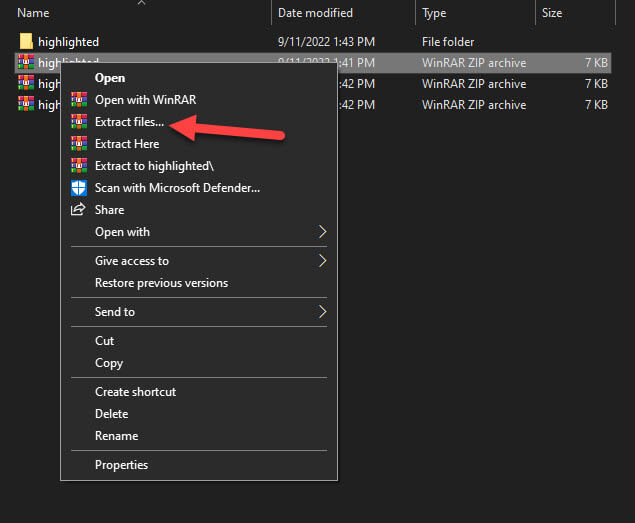Choose Open from the context menu
This screenshot has width=635, height=523.
pyautogui.click(x=110, y=77)
